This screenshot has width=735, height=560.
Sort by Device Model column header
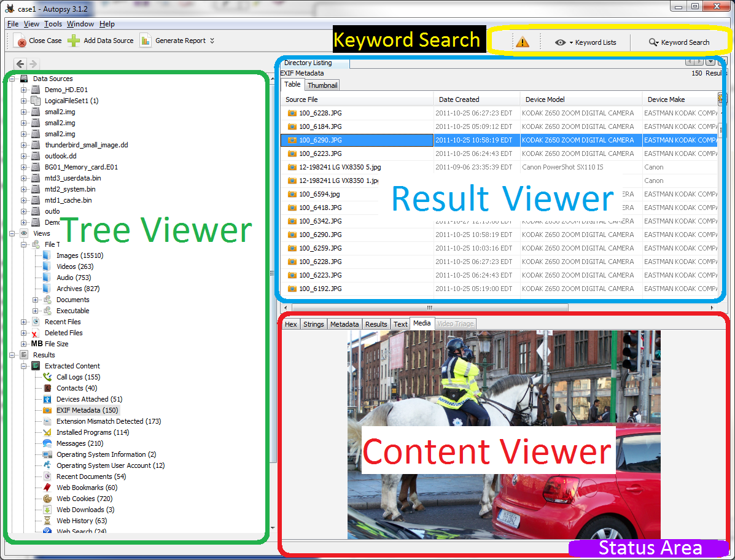coord(581,99)
